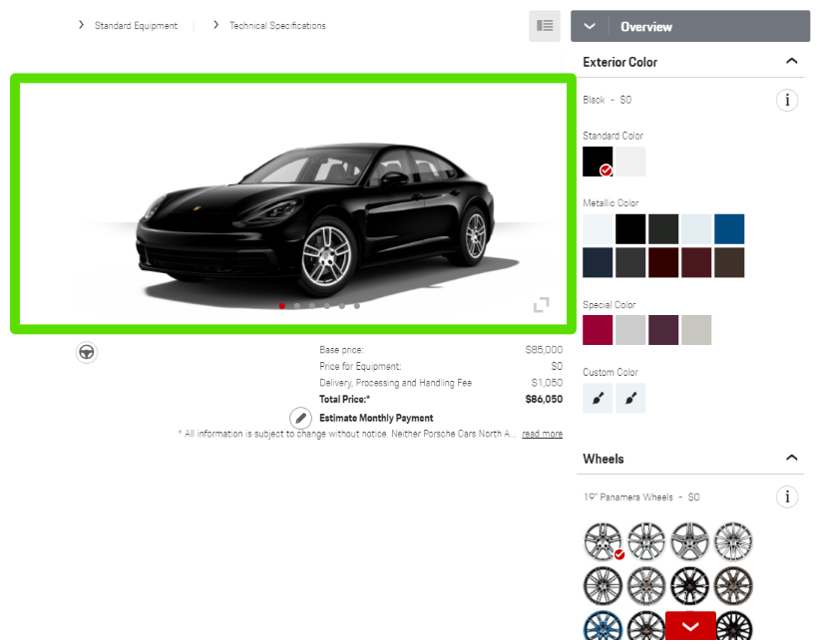Click the read more link
Image resolution: width=817 pixels, height=644 pixels.
click(542, 435)
